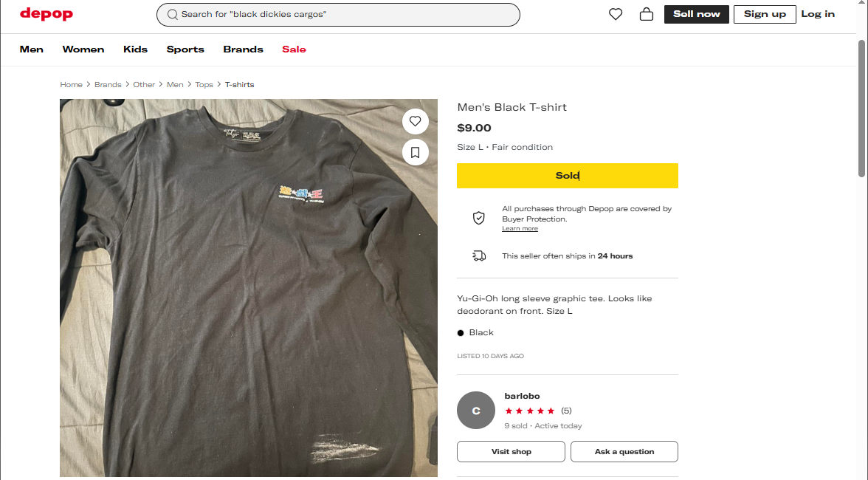The height and width of the screenshot is (480, 868).
Task: Open the Women category menu
Action: [83, 49]
